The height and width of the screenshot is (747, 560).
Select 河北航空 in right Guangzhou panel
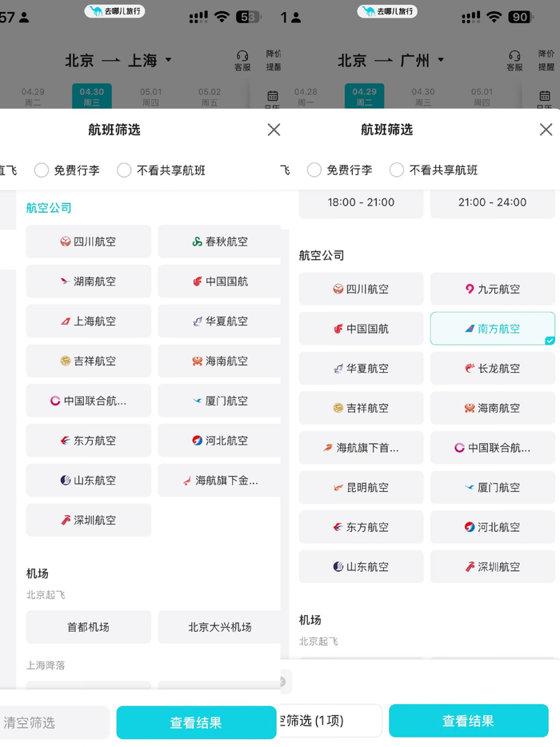click(492, 527)
